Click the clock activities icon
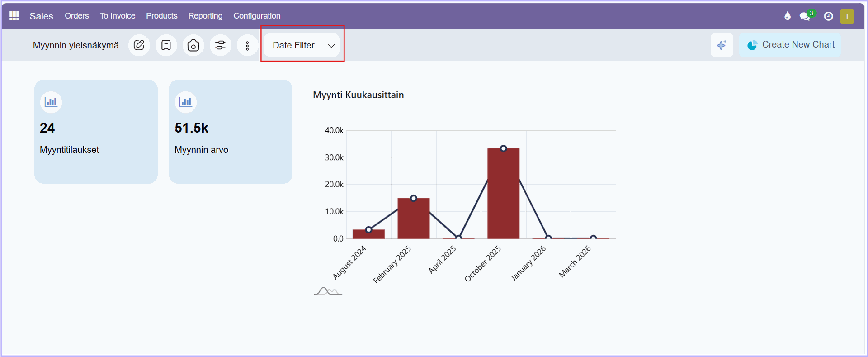 pos(828,16)
